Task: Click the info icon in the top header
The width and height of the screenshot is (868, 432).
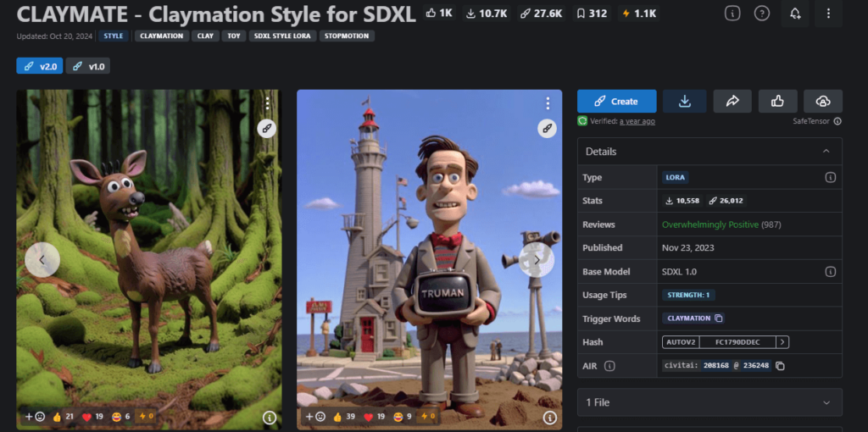Action: tap(732, 14)
